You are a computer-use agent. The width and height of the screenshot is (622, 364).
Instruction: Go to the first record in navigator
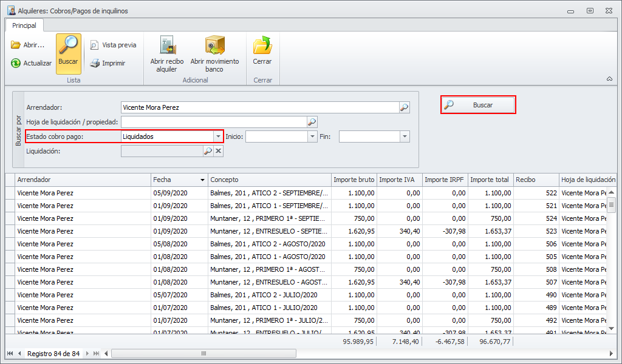(x=10, y=354)
